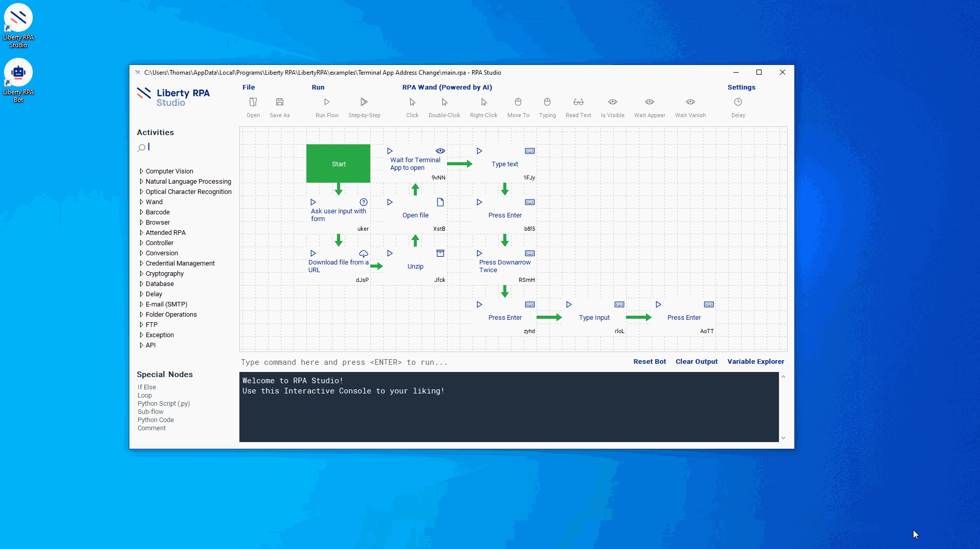Select the Read Text glasses icon
This screenshot has height=549, width=980.
pos(578,102)
